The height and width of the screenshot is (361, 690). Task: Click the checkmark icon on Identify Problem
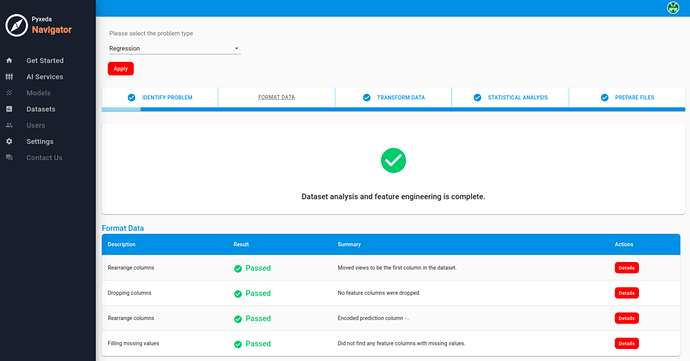coord(131,97)
